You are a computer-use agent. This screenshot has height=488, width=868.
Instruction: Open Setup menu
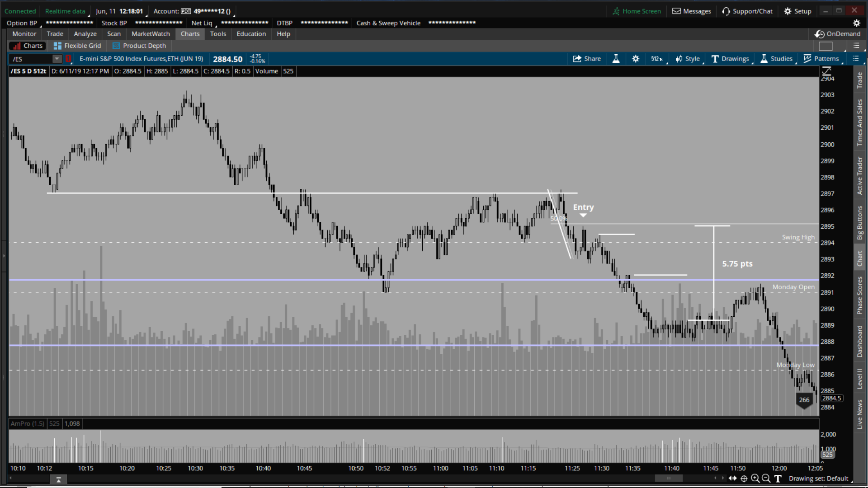[798, 11]
